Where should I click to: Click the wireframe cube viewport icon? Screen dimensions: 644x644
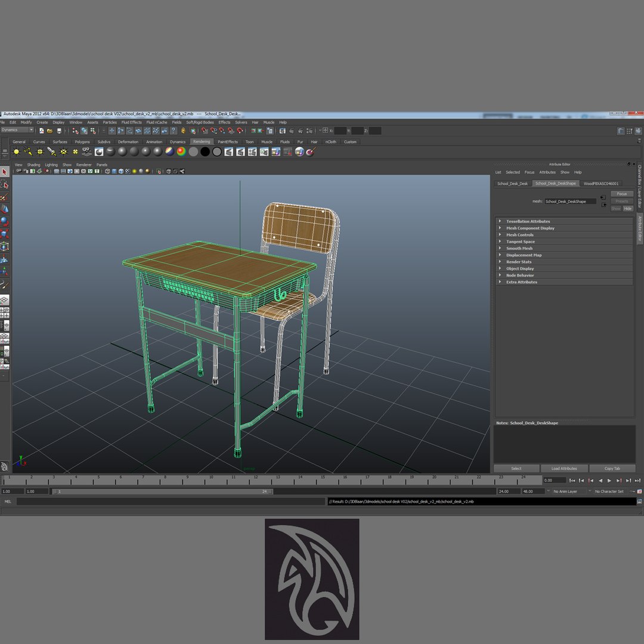pos(107,171)
